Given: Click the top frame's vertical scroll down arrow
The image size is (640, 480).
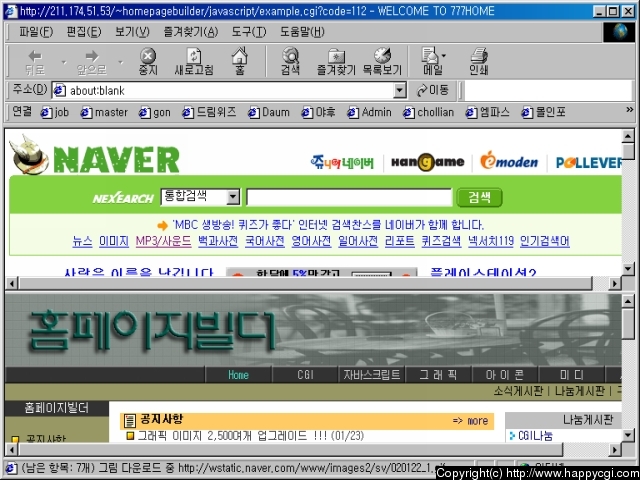Looking at the screenshot, I should [628, 269].
